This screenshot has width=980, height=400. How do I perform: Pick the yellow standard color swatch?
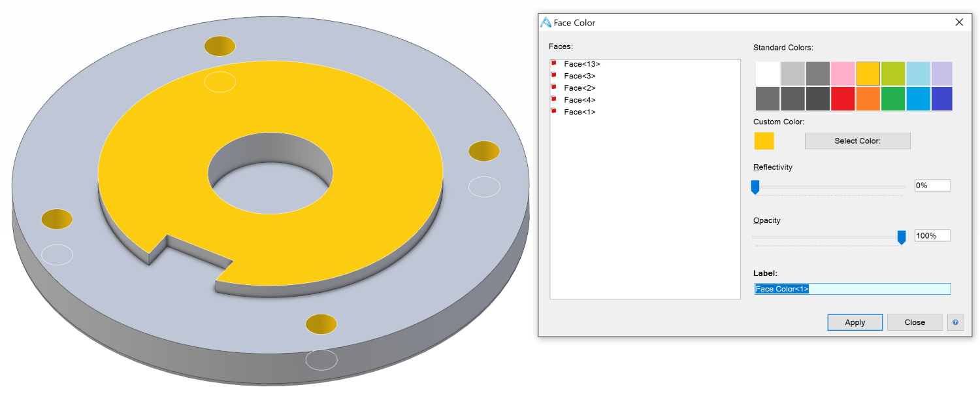(868, 74)
